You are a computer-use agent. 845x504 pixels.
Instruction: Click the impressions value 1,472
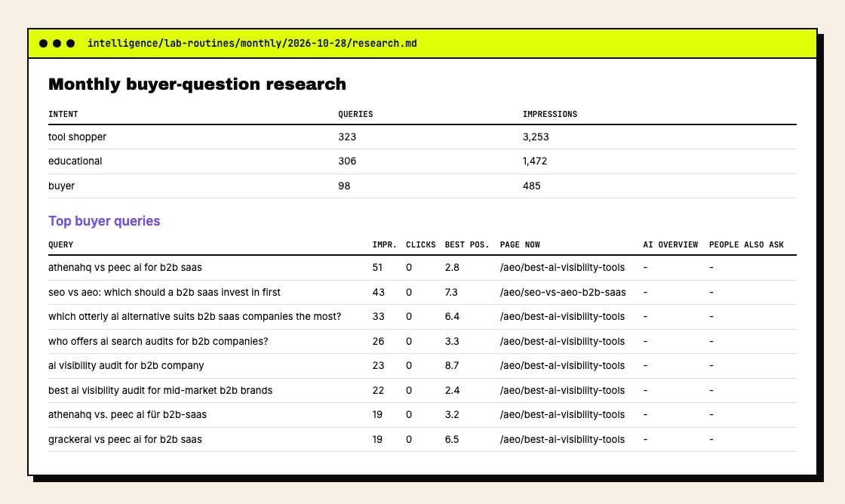(x=535, y=161)
